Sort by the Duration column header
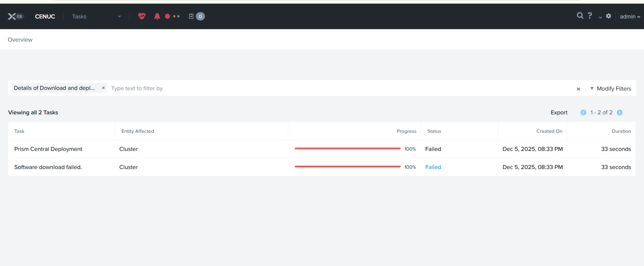Viewport: 644px width, 266px height. 621,131
